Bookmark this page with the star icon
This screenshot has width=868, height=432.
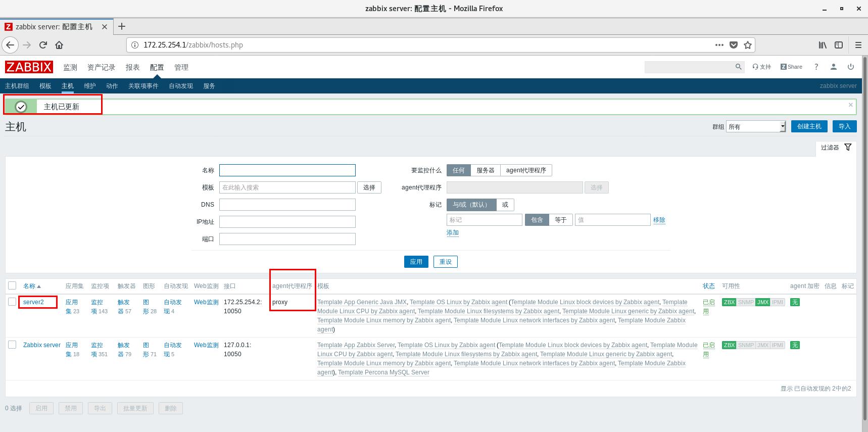(748, 45)
